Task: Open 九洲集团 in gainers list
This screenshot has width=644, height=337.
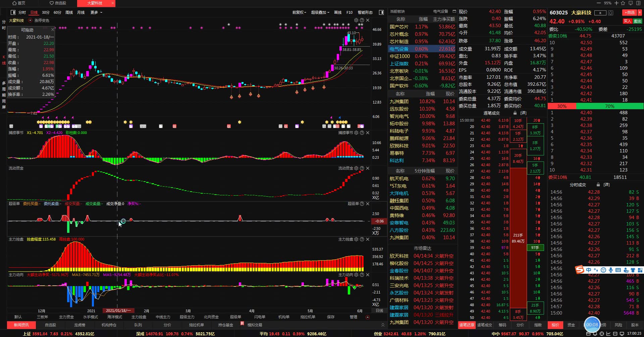Action: click(422, 102)
